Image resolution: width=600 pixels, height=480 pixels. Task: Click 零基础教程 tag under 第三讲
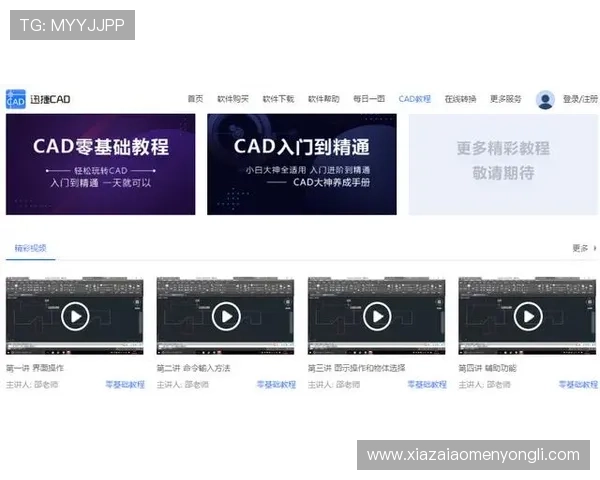tap(427, 384)
